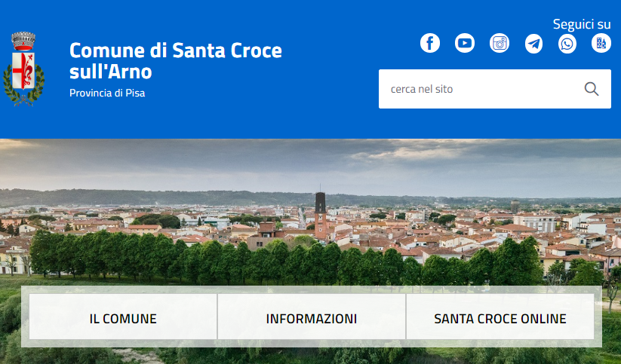Viewport: 621px width, 364px height.
Task: Click the bell tower in the panorama photo
Action: (x=320, y=211)
